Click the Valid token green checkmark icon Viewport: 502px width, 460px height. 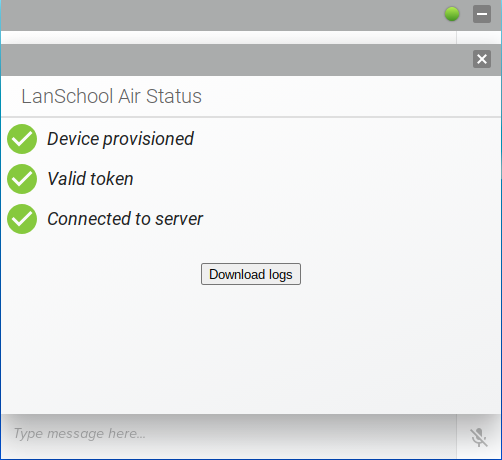(22, 179)
